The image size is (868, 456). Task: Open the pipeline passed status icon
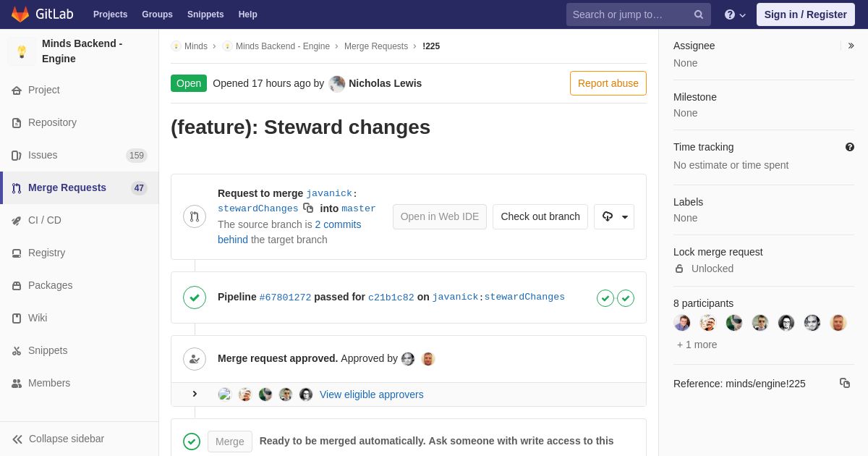195,297
